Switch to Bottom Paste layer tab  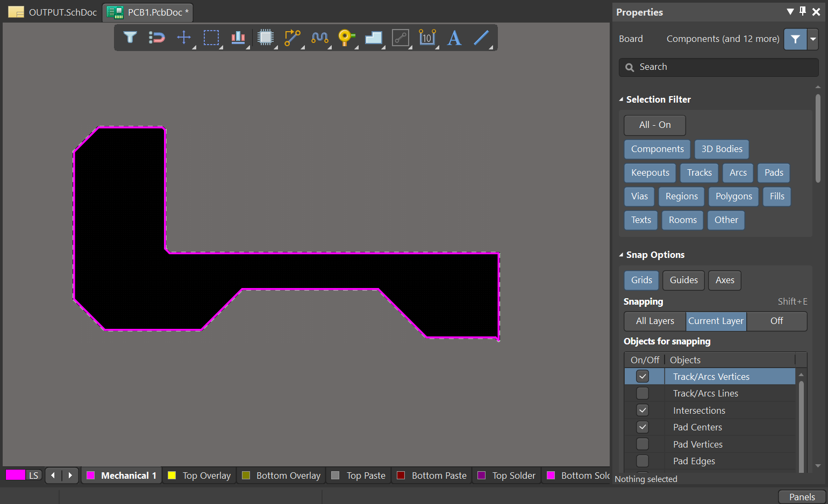(x=432, y=476)
